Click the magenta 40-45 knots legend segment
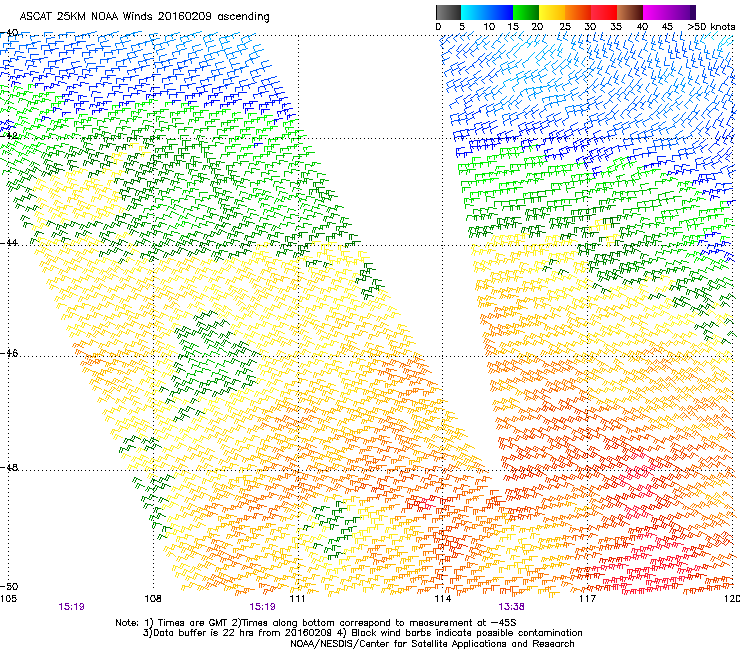740x650 pixels. tap(656, 12)
